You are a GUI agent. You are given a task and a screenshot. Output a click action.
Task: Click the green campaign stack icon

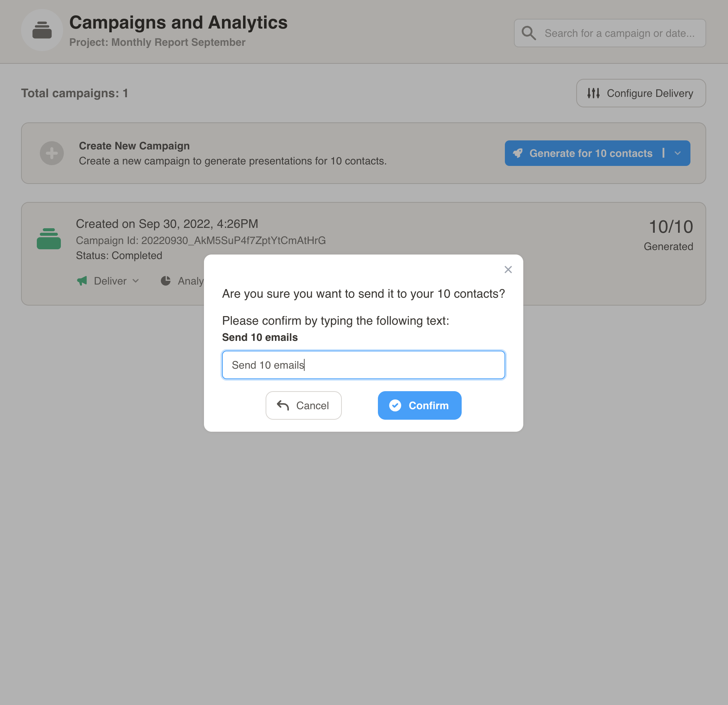(x=49, y=239)
